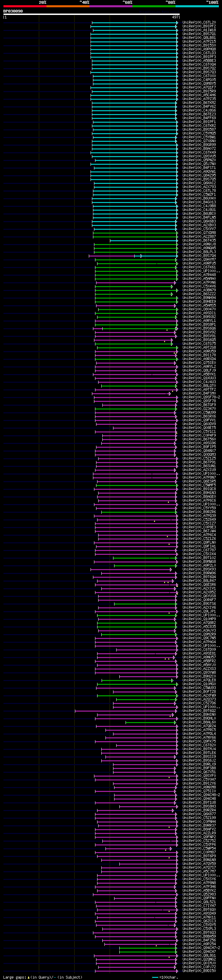This screenshot has height=980, width=222.
Task: Open hit UniRef100_C6TL20
Action: click(x=199, y=23)
